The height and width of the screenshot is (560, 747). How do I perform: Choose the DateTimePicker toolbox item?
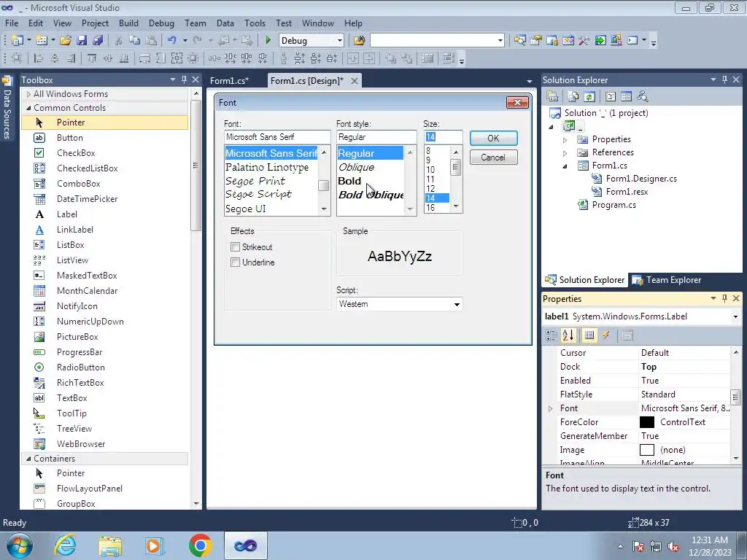pos(87,198)
